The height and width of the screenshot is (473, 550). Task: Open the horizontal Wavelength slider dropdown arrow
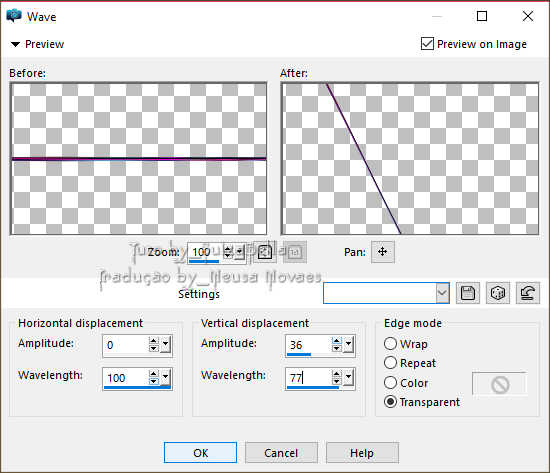click(x=165, y=378)
